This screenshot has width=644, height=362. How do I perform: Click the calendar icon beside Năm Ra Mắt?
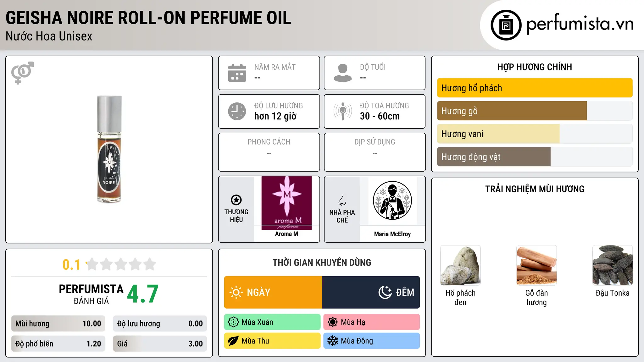tap(237, 73)
